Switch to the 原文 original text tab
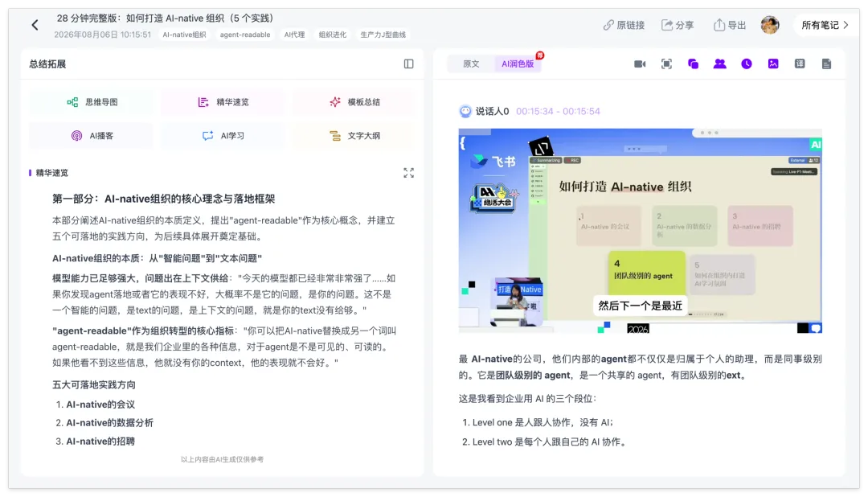This screenshot has height=497, width=868. [471, 64]
